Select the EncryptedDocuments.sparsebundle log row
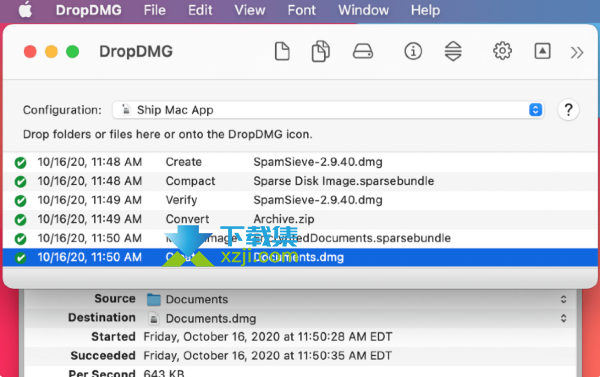Viewport: 600px width, 377px height. click(x=300, y=238)
